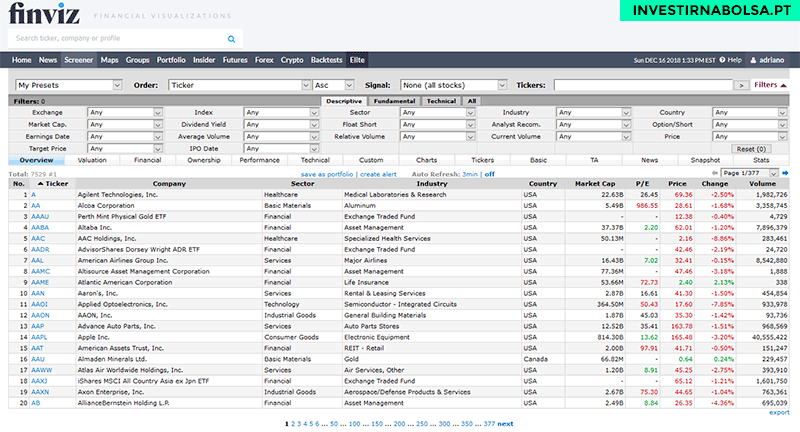Click the search magnifier icon
The width and height of the screenshot is (800, 432).
(x=231, y=39)
